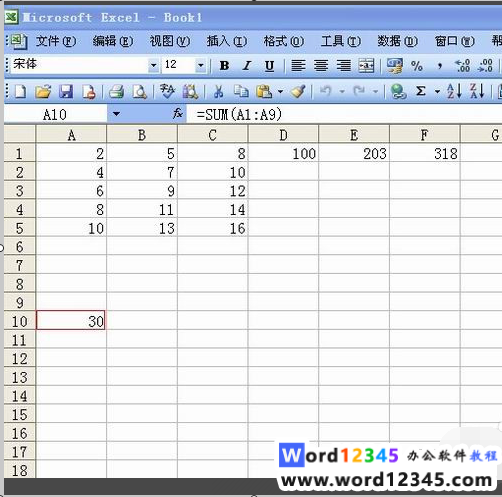The height and width of the screenshot is (497, 502).
Task: Open the 窗口(W) menu
Action: click(455, 41)
